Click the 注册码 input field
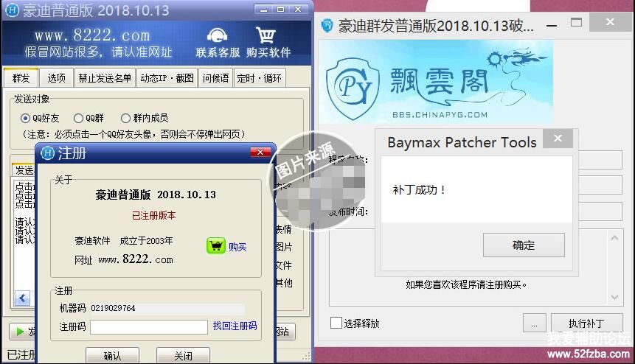The image size is (635, 364). pos(149,327)
